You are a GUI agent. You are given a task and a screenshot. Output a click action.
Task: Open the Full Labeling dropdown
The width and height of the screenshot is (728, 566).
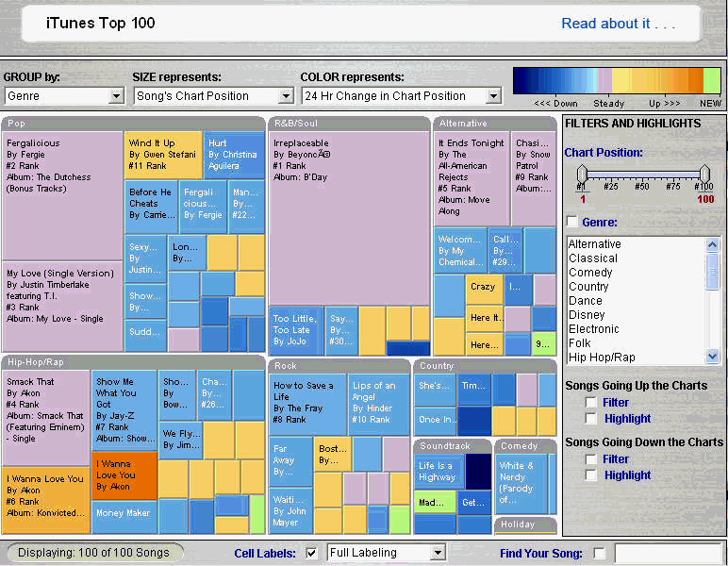click(x=386, y=553)
